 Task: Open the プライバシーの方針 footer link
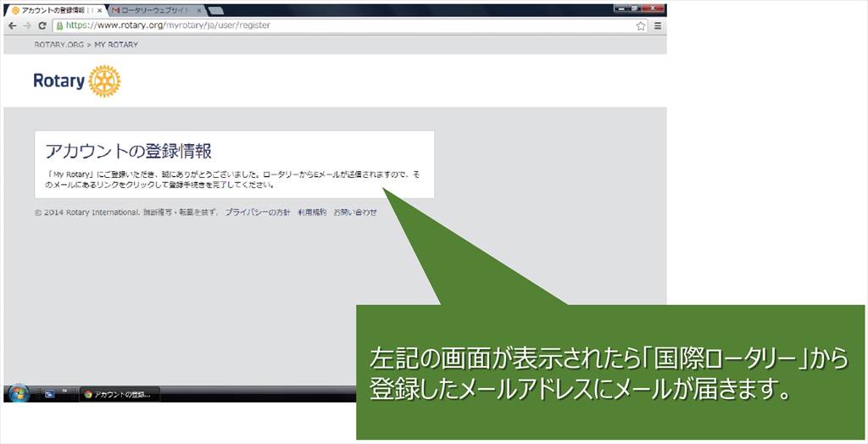[x=257, y=212]
